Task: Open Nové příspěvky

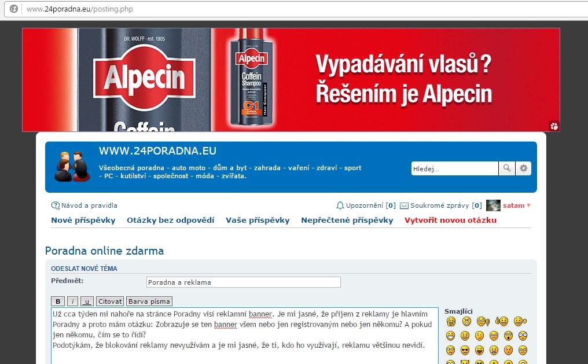Action: click(83, 220)
